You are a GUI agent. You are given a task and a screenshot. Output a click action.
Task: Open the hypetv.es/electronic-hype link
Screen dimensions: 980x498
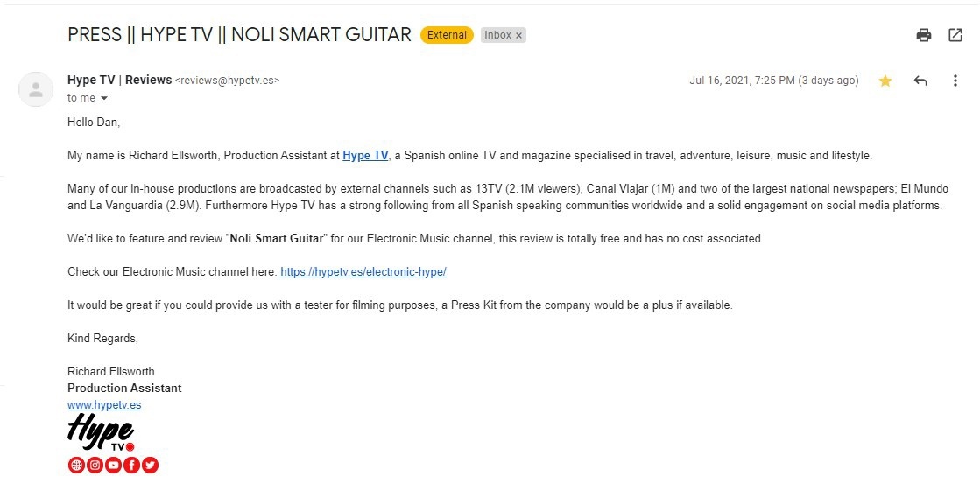pyautogui.click(x=362, y=272)
